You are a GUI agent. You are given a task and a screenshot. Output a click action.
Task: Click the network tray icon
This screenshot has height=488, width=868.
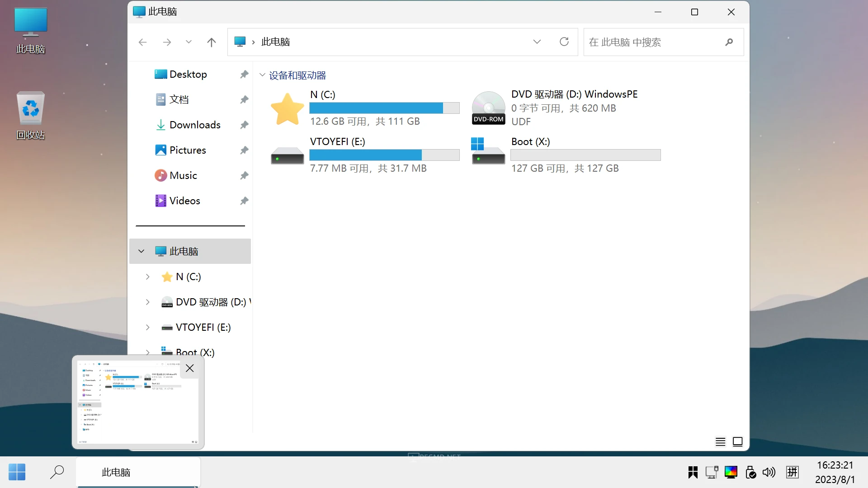coord(712,473)
